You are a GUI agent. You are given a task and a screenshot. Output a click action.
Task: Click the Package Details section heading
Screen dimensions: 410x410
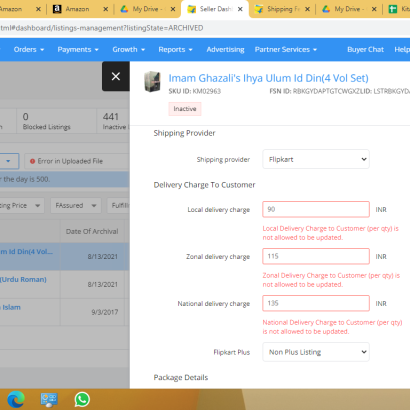181,377
